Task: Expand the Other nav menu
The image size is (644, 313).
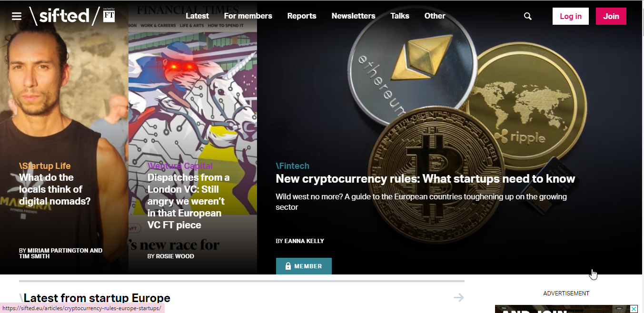Action: [435, 16]
